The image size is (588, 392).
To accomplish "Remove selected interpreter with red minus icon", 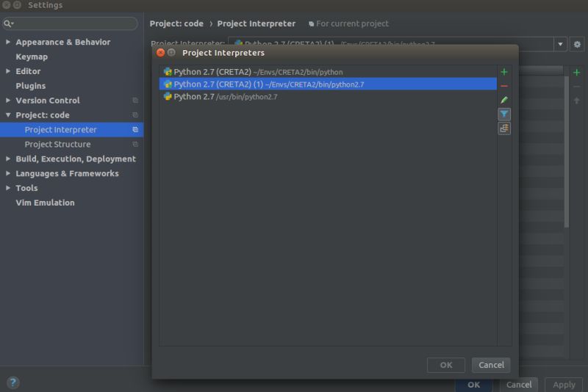I will pyautogui.click(x=504, y=86).
